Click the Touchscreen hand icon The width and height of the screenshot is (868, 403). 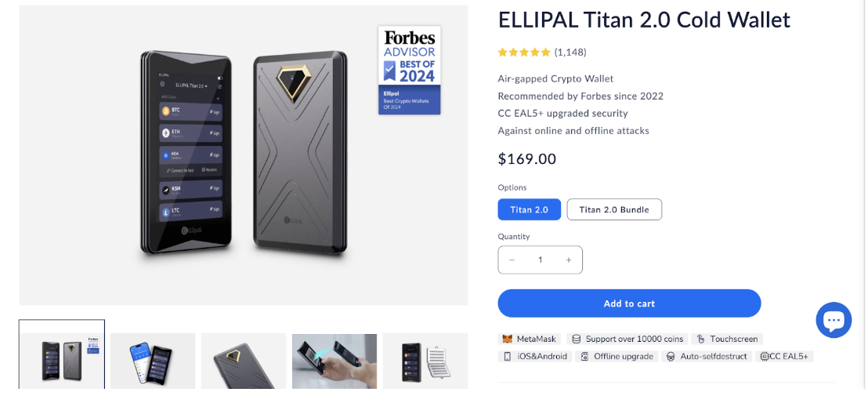(x=701, y=339)
